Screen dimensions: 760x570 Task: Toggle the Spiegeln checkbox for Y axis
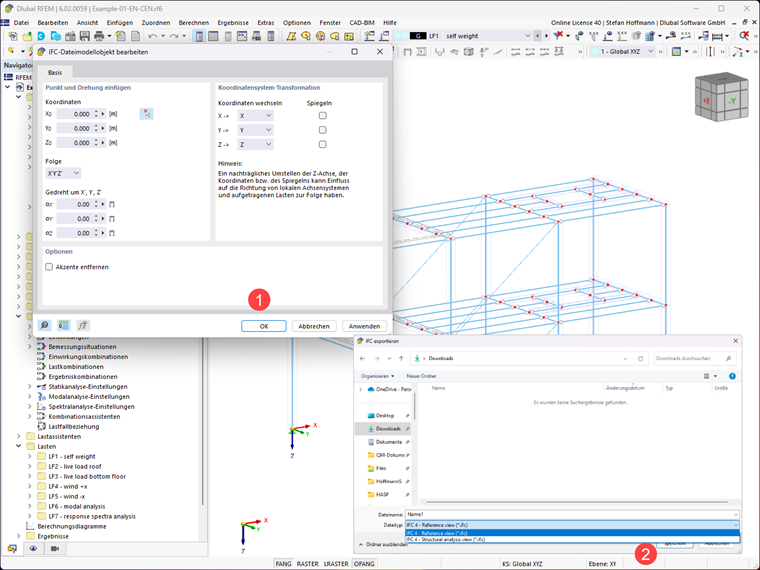[x=322, y=130]
